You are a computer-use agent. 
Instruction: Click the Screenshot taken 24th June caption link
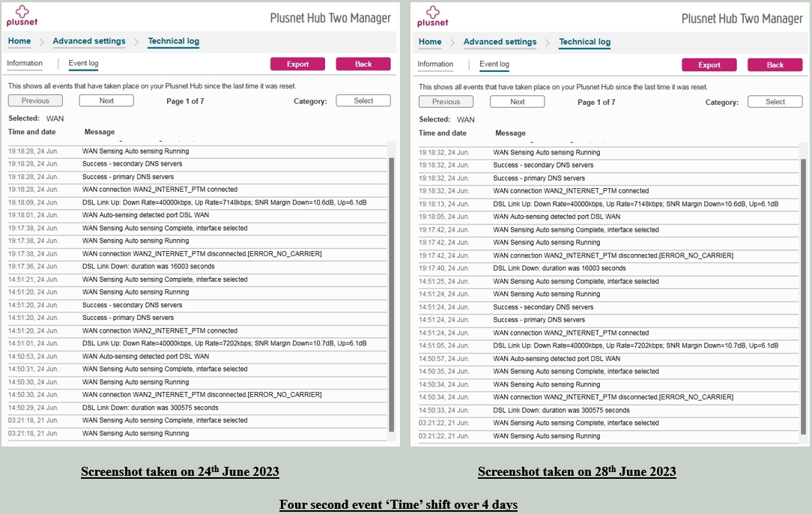[179, 471]
